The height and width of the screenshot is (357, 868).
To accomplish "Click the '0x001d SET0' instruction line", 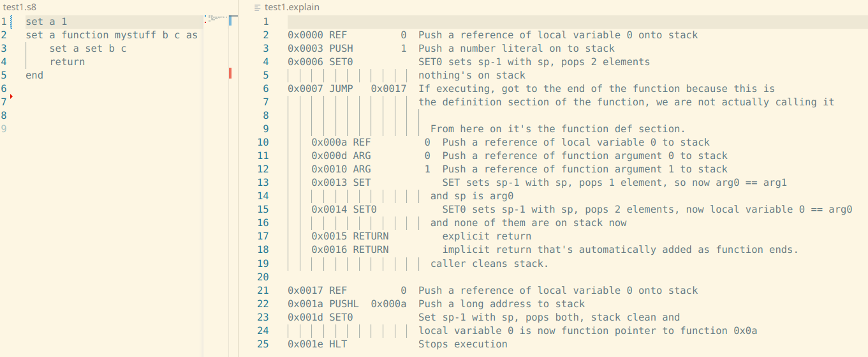I will point(484,317).
